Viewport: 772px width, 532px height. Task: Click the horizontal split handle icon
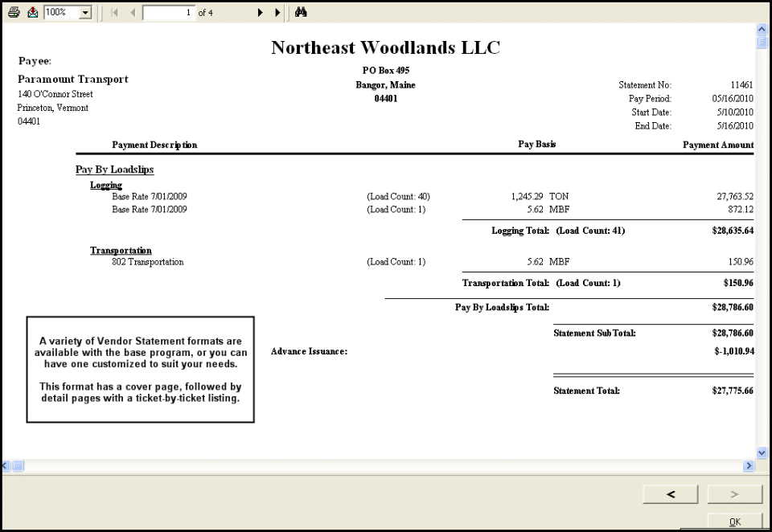[16, 465]
